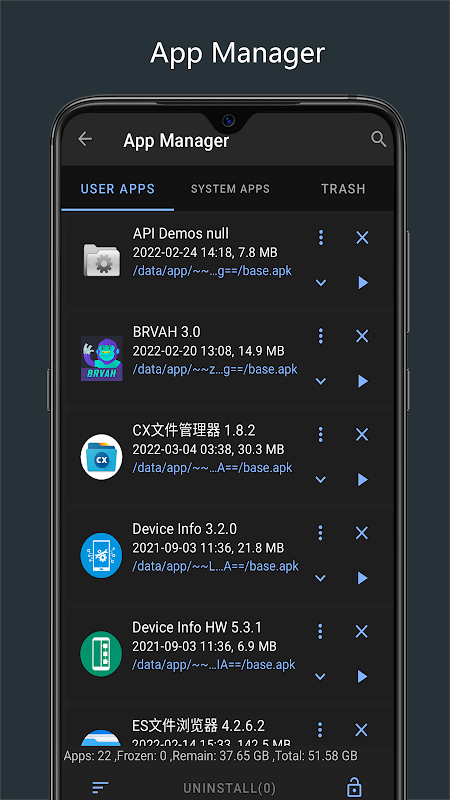The height and width of the screenshot is (800, 450).
Task: Select '2022-02-20 13:08, 14.9 MB' text
Action: coord(209,351)
